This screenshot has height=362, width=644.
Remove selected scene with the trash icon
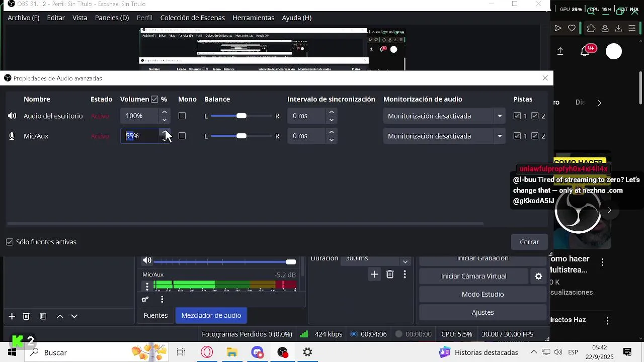[x=26, y=316]
